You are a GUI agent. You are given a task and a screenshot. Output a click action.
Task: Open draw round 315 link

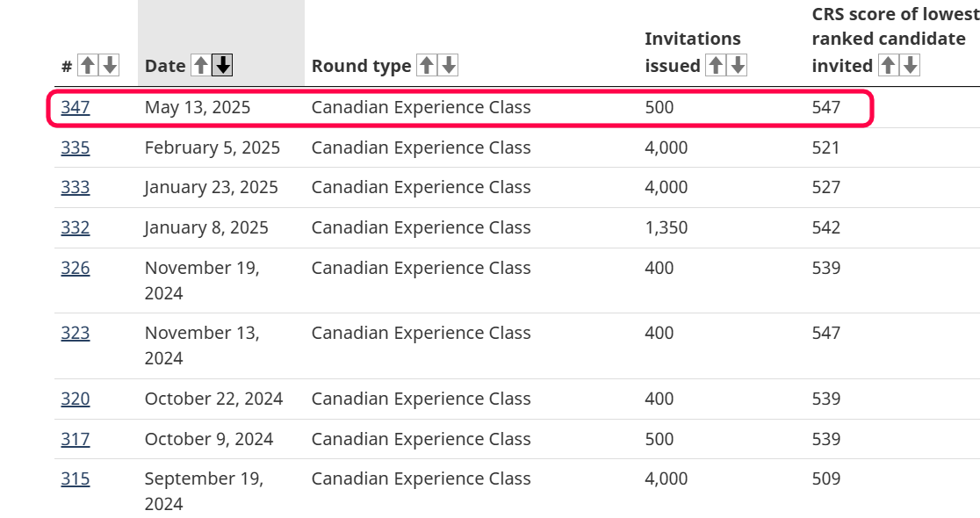tap(75, 478)
